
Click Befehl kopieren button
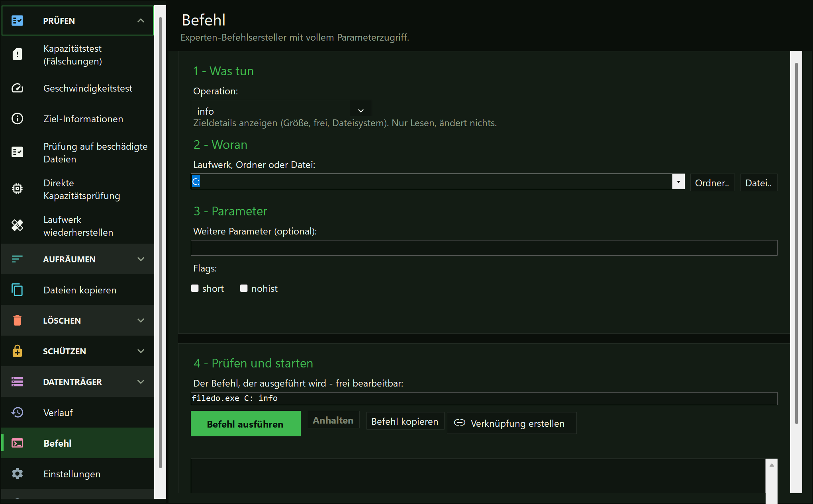(x=405, y=421)
